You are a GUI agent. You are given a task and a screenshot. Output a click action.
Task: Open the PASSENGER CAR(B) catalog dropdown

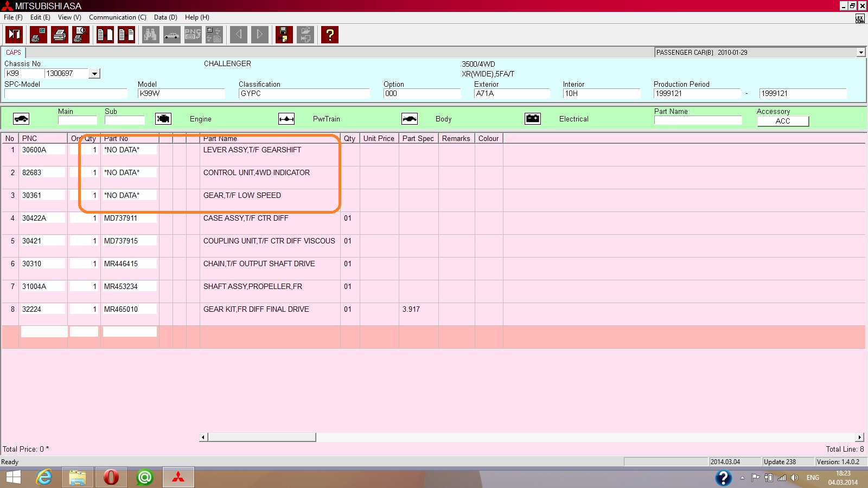[x=860, y=53]
